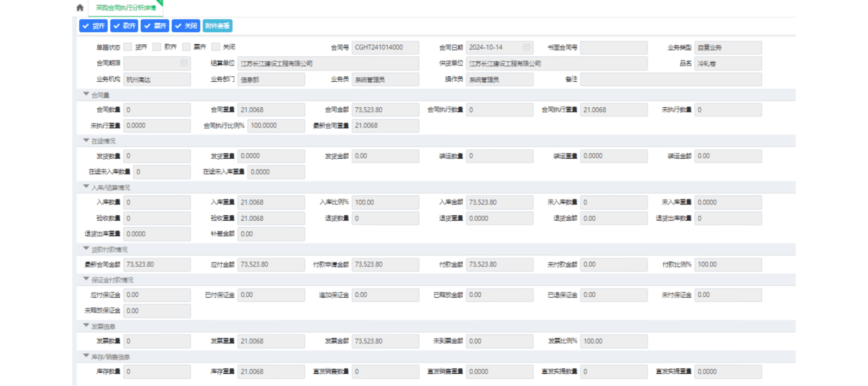Close the 采购合同执行分析详情 tab via its corner icon
The image size is (868, 386).
161,2
